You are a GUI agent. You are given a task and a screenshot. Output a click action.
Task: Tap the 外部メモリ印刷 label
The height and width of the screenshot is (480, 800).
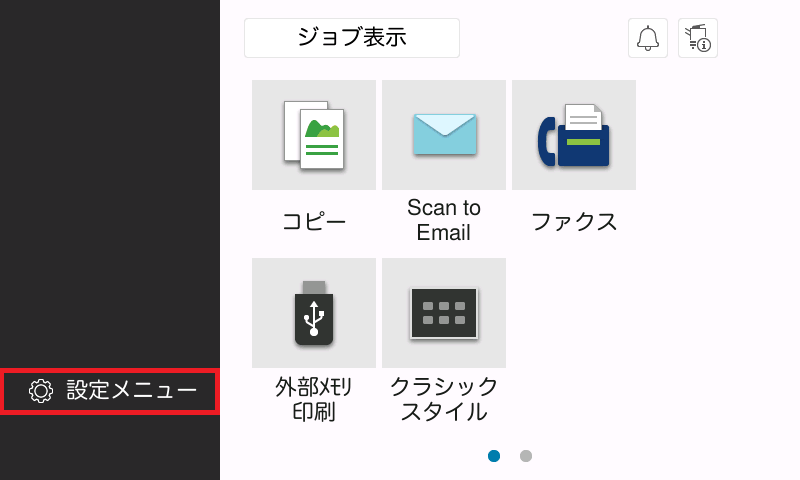tap(314, 398)
